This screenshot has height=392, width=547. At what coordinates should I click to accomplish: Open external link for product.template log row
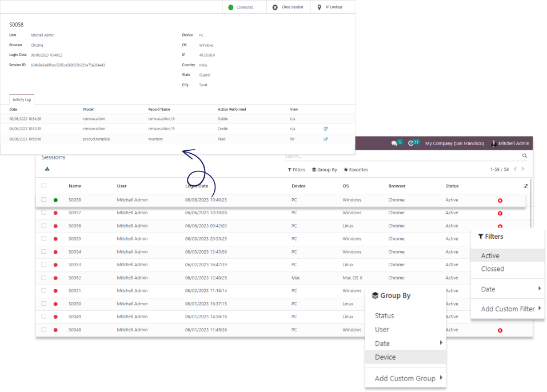(x=326, y=139)
